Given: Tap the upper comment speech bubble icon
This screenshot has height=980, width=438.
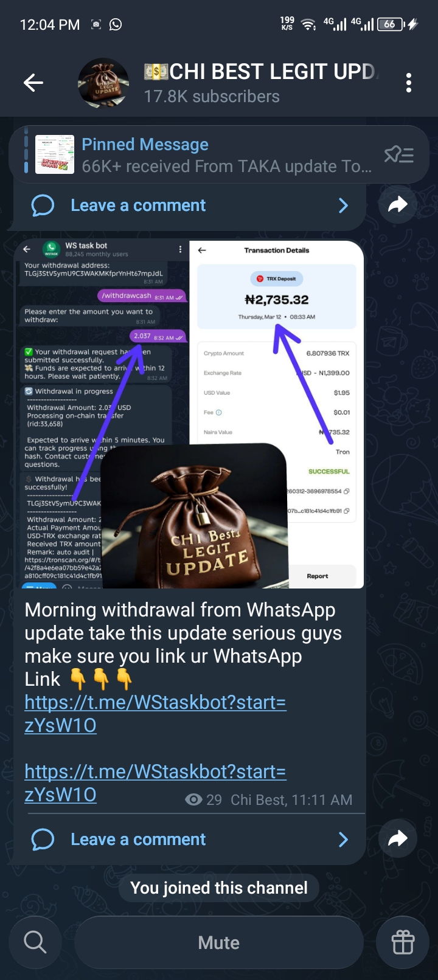Looking at the screenshot, I should coord(43,205).
